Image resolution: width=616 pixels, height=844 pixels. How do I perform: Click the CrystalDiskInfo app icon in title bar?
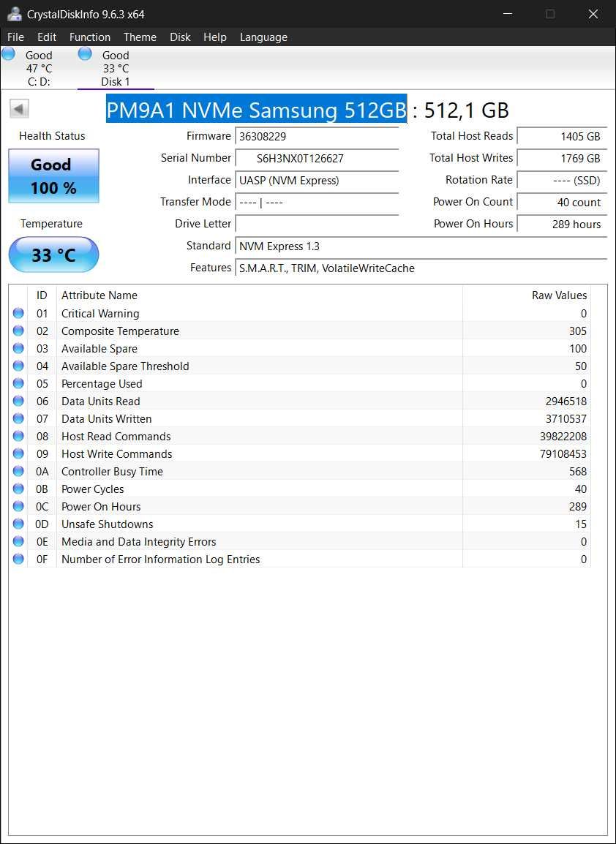tap(14, 14)
